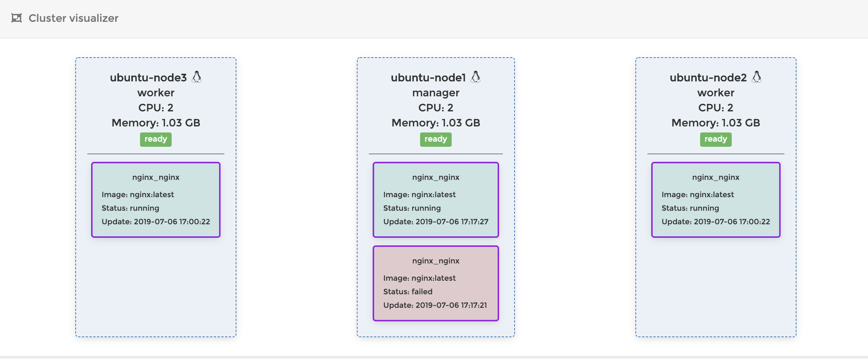The width and height of the screenshot is (868, 359).
Task: Select the nginx_nginx task card on ubuntu-node3
Action: pyautogui.click(x=156, y=199)
